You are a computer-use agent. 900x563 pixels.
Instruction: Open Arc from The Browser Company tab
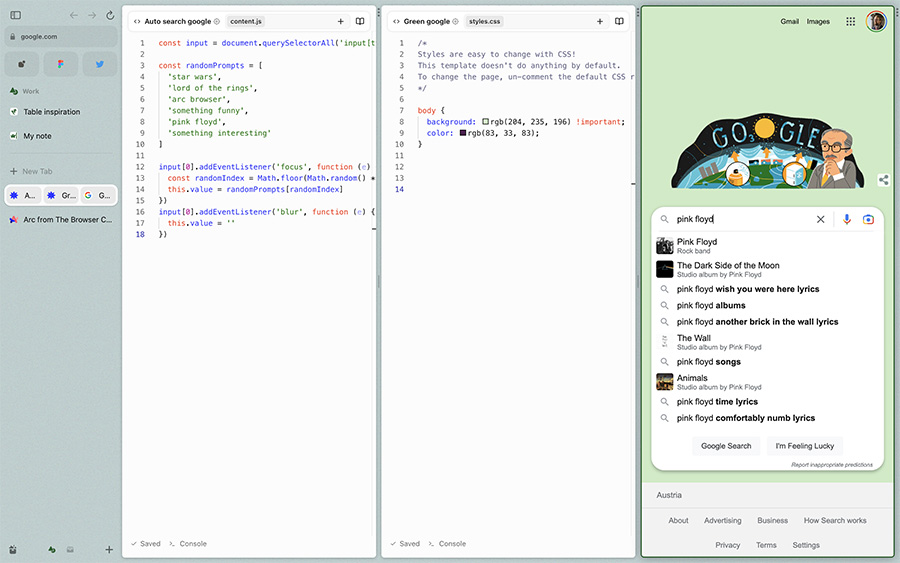point(61,219)
